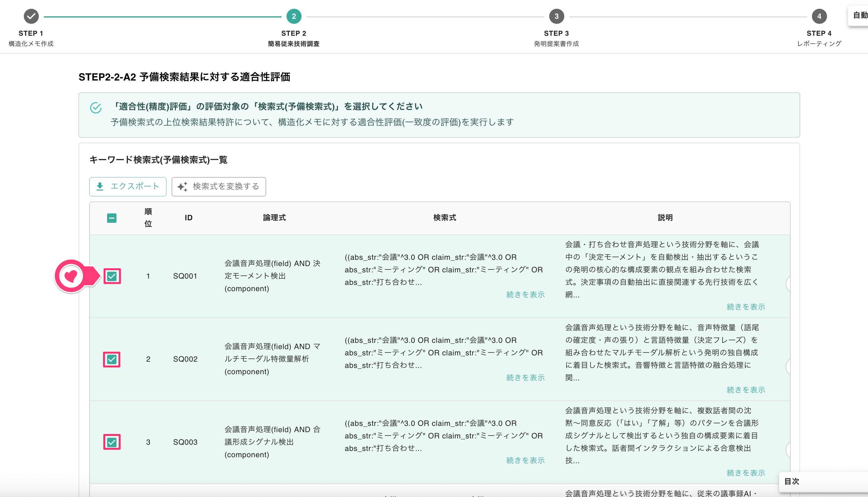Image resolution: width=868 pixels, height=497 pixels.
Task: Click the SQ001 search formula text
Action: [443, 270]
